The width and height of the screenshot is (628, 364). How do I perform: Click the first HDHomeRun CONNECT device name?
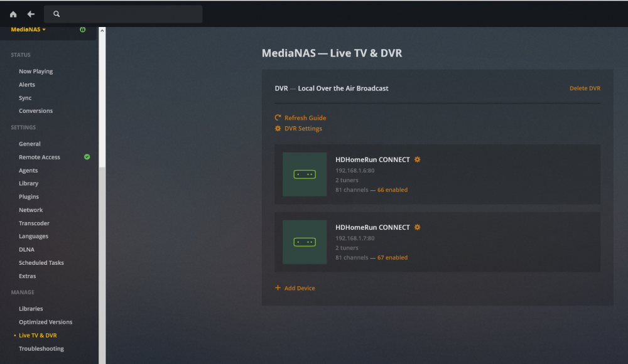click(372, 159)
